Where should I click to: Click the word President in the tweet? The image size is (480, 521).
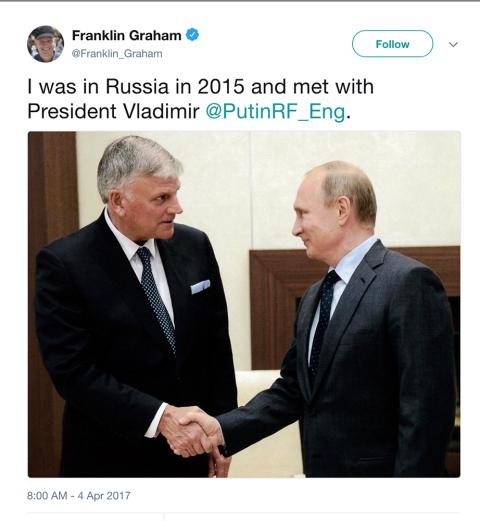coord(73,111)
